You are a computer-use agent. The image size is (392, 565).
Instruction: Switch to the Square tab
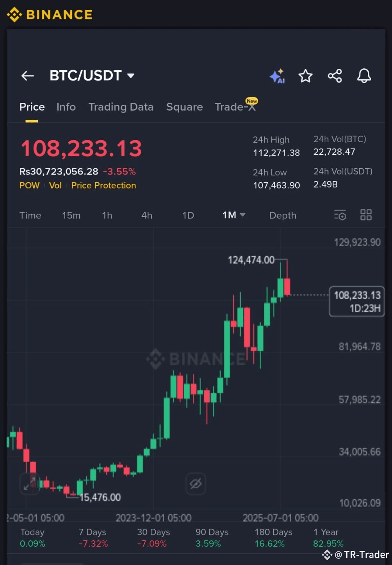tap(184, 107)
